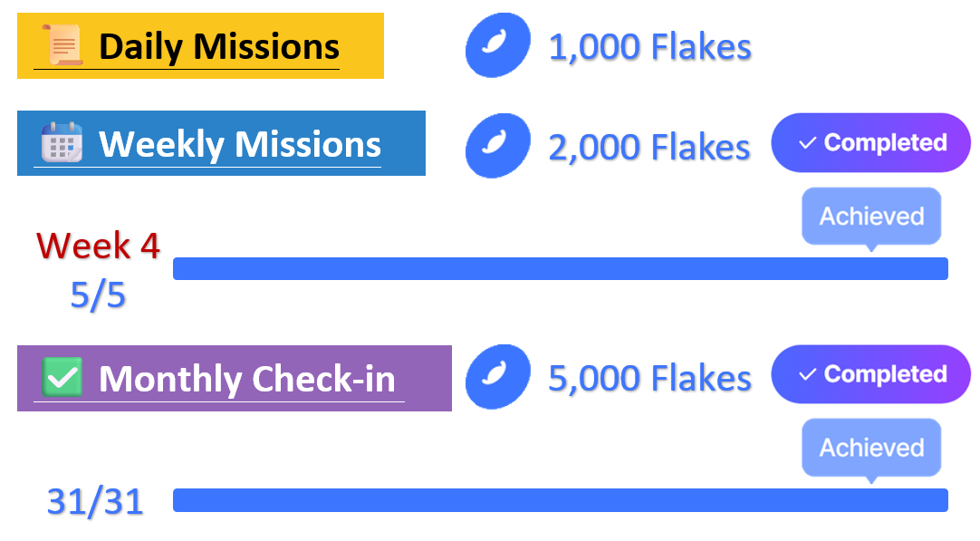980x541 pixels.
Task: Click the monthly 31/31 progress bar
Action: 560,500
